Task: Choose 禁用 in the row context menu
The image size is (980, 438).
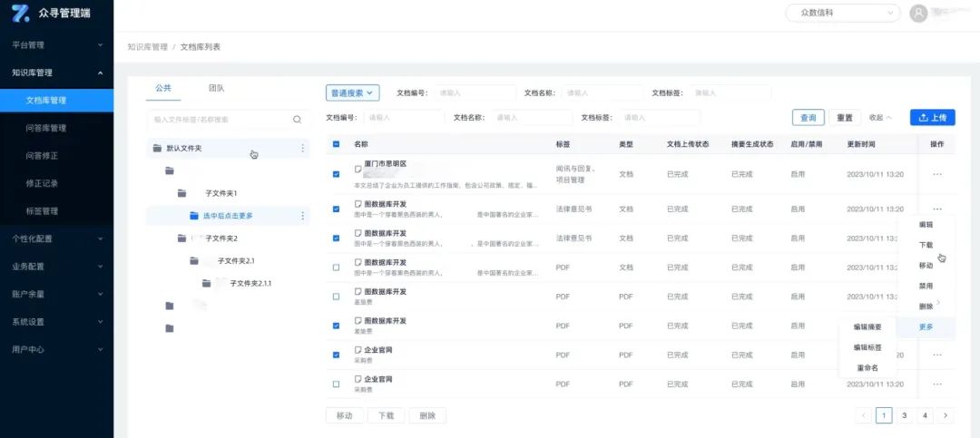Action: [926, 286]
